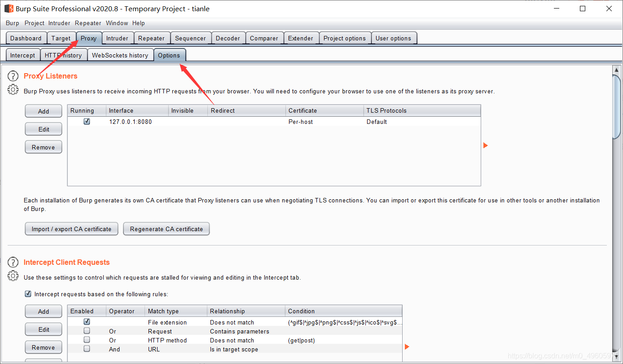
Task: Toggle Intercept requests based on rules checkbox
Action: pos(28,294)
